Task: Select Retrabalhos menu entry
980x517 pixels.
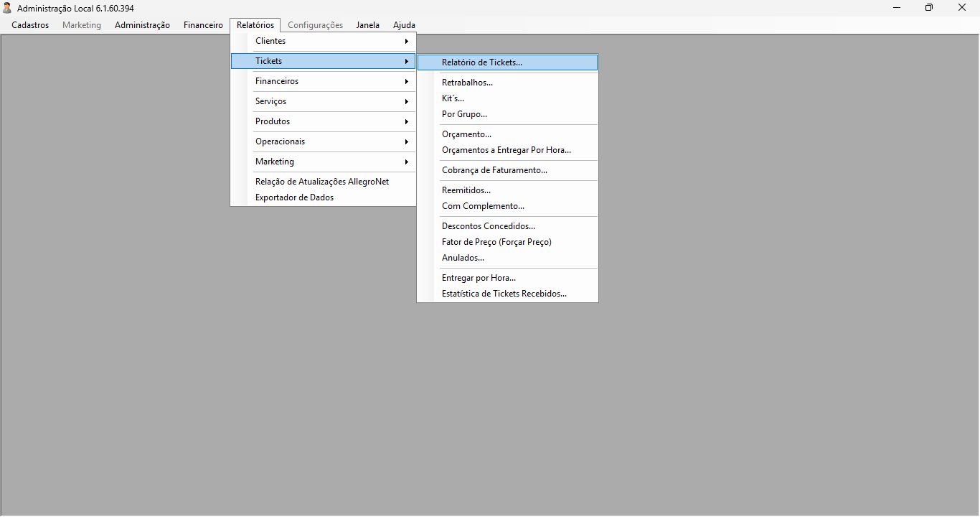Action: [507, 83]
